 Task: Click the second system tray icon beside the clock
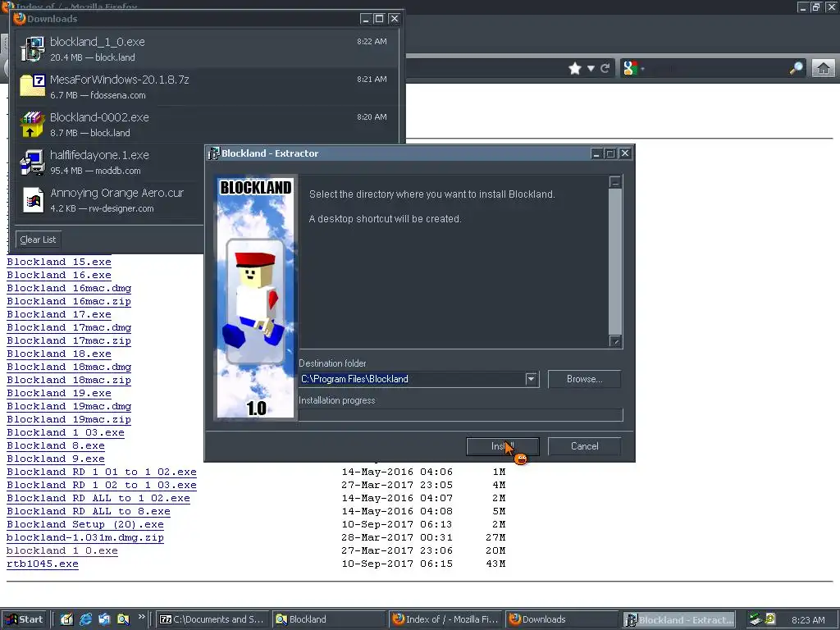[769, 619]
